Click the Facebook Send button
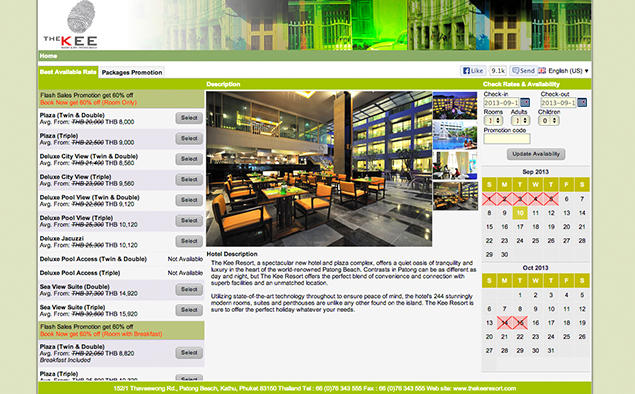This screenshot has width=635, height=394. (523, 70)
